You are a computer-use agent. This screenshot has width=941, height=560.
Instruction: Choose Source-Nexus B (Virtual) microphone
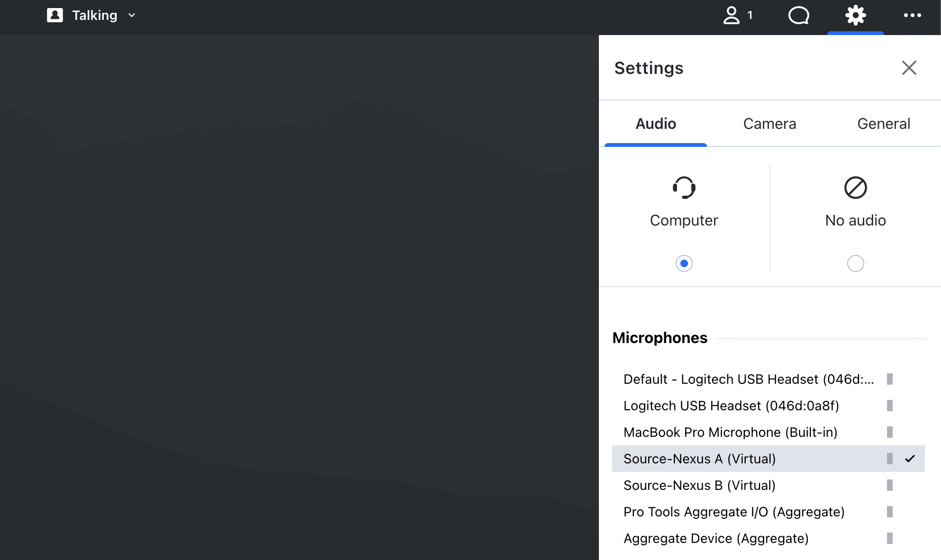[x=699, y=485]
